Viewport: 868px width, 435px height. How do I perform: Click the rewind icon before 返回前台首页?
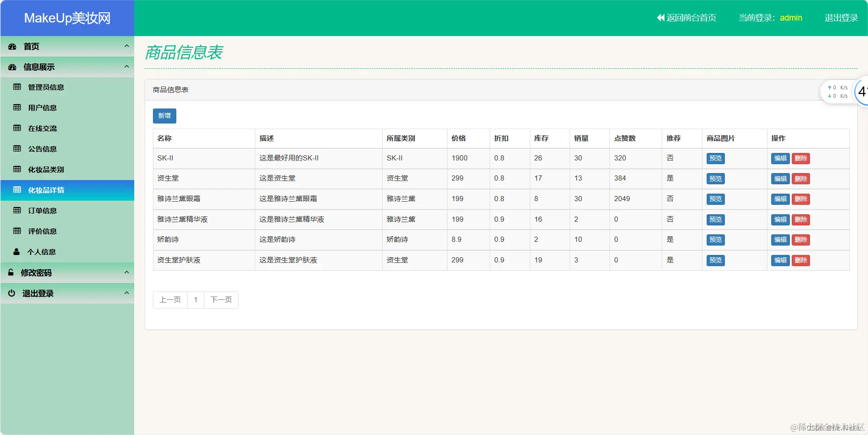point(661,18)
